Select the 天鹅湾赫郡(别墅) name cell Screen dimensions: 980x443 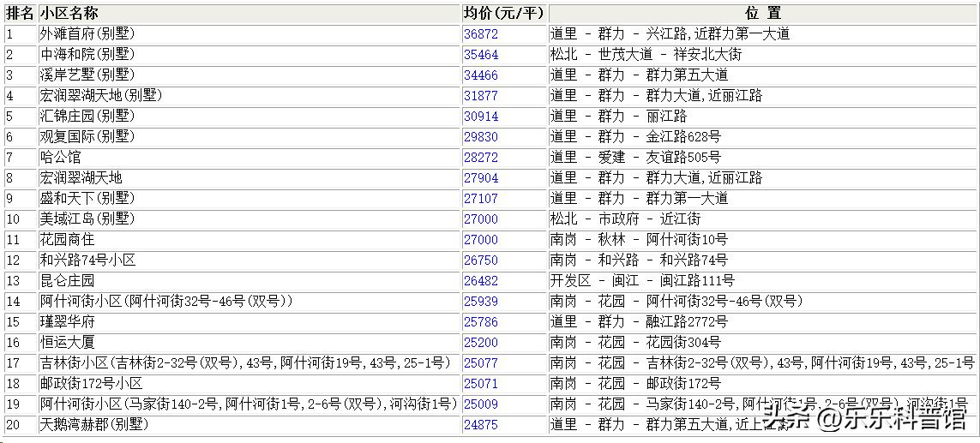250,425
